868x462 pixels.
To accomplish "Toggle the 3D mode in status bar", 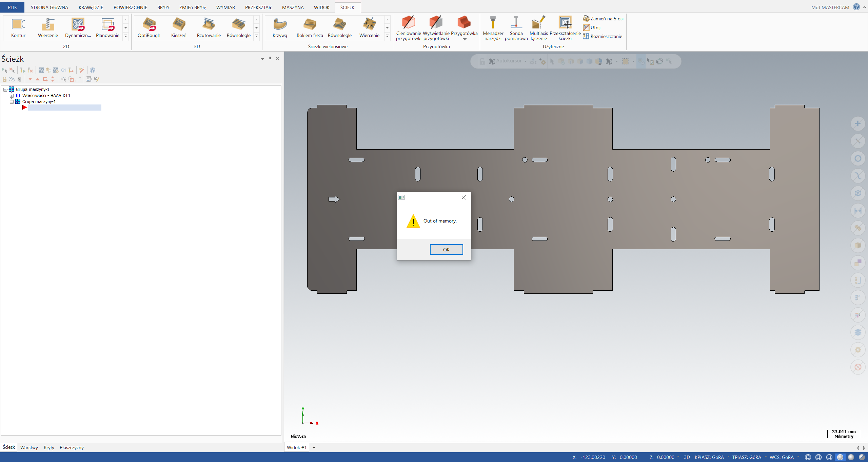I will [x=687, y=457].
